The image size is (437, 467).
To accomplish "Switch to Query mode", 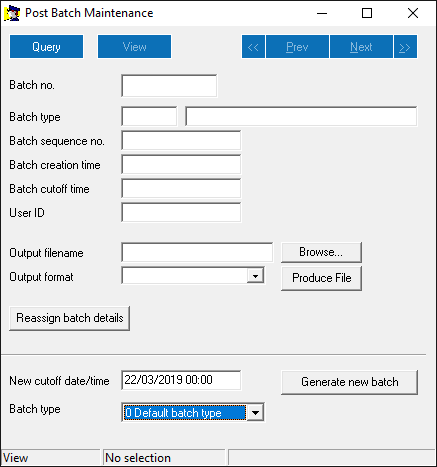I will coord(46,47).
